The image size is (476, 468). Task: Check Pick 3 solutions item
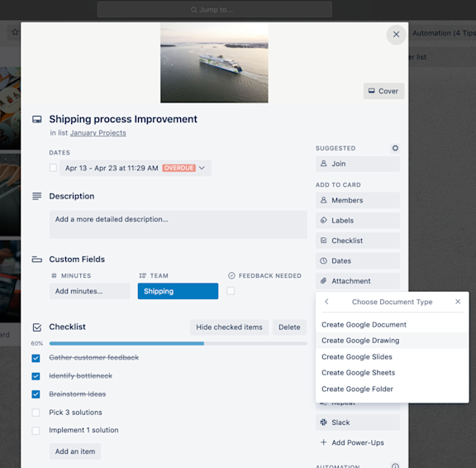(36, 413)
